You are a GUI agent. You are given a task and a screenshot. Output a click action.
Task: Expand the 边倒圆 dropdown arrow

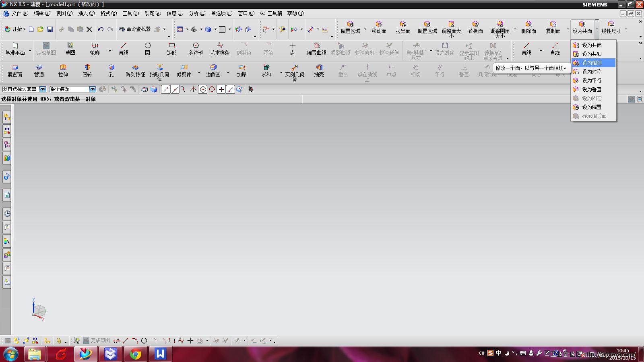pos(228,73)
